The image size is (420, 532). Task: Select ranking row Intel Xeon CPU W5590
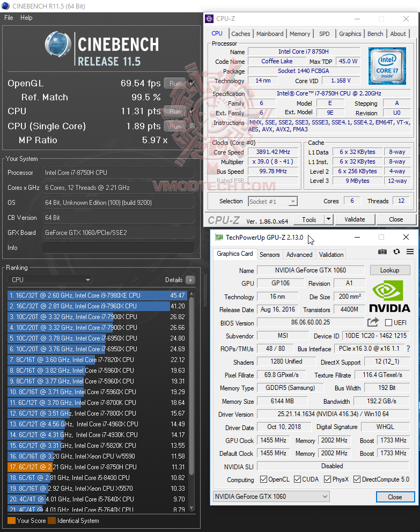click(x=97, y=456)
